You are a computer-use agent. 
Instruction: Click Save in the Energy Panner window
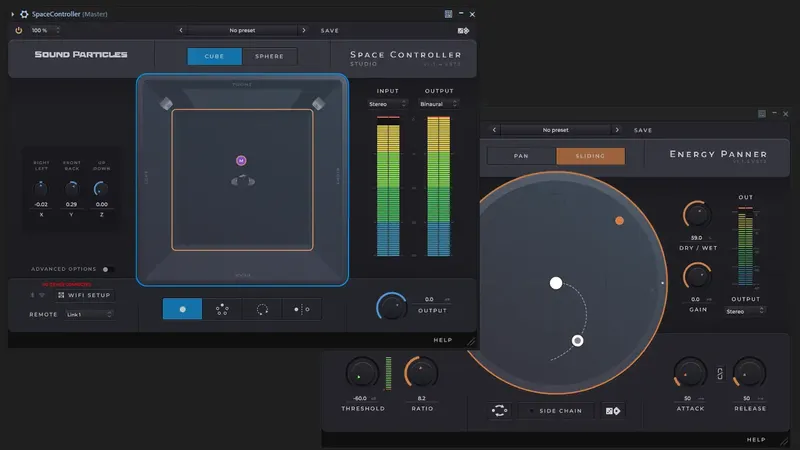pos(643,130)
